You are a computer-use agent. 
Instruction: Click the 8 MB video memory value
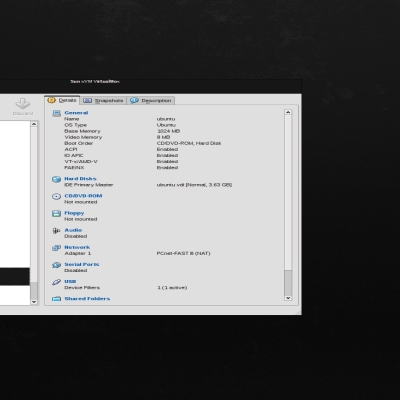point(164,137)
